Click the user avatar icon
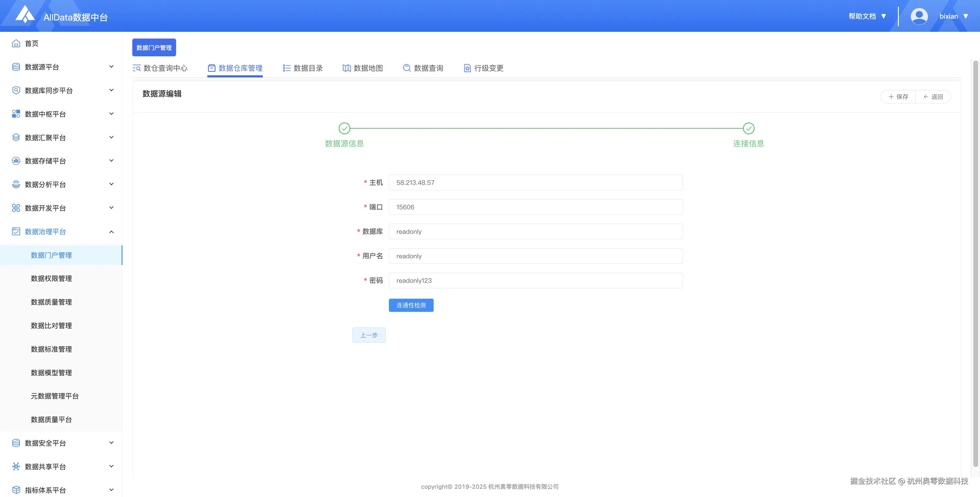 click(x=919, y=16)
